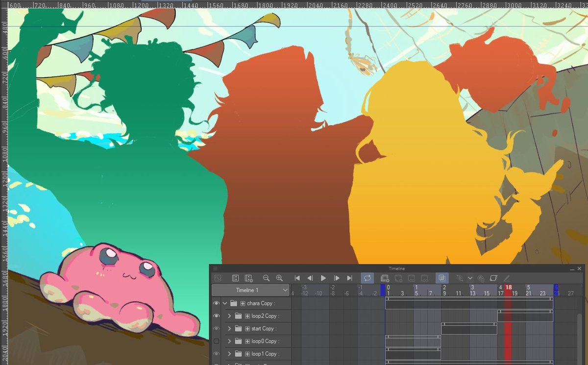Toggle loop playback button
This screenshot has height=365, width=588.
[x=367, y=278]
